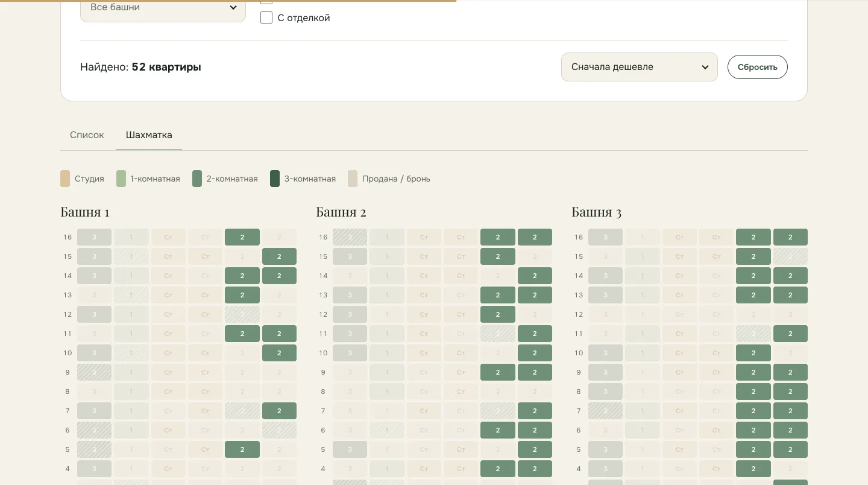Select the 'Шахматка' tab
Viewport: 868px width, 485px height.
point(149,135)
